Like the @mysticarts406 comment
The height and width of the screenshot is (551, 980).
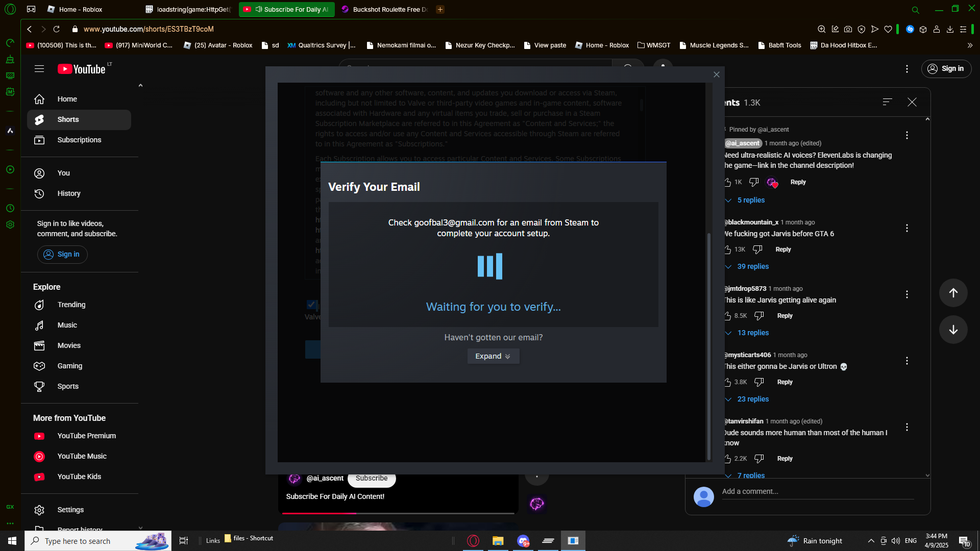click(727, 382)
